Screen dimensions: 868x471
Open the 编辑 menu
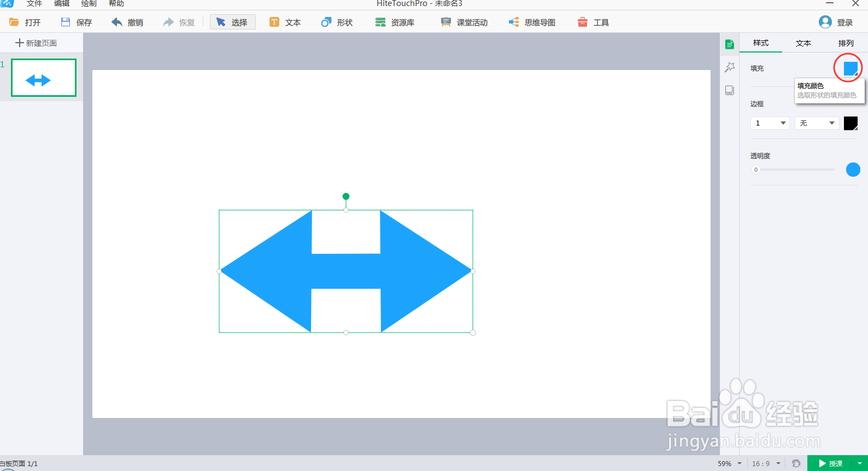62,3
